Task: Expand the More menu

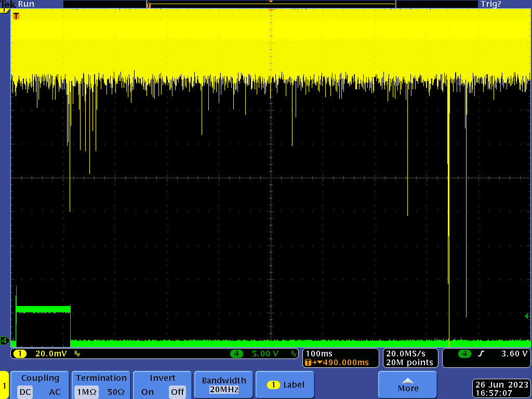Action: coord(408,385)
